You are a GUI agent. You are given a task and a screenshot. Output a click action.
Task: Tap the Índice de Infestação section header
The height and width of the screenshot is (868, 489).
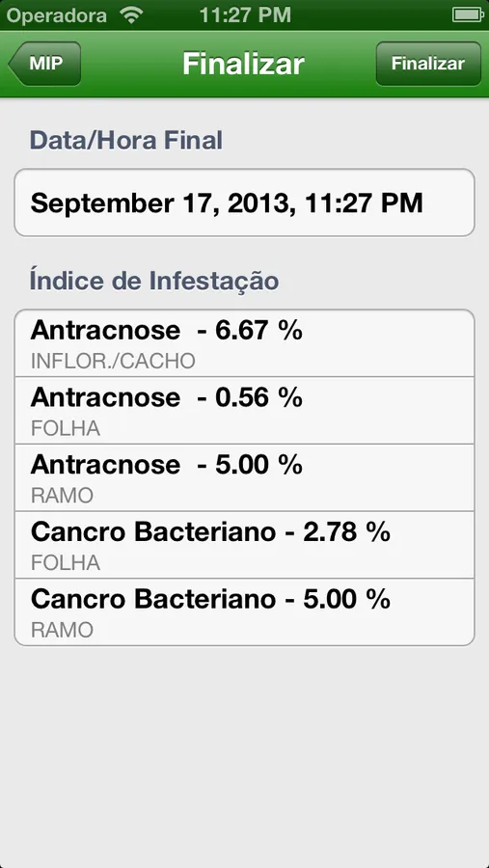(154, 281)
